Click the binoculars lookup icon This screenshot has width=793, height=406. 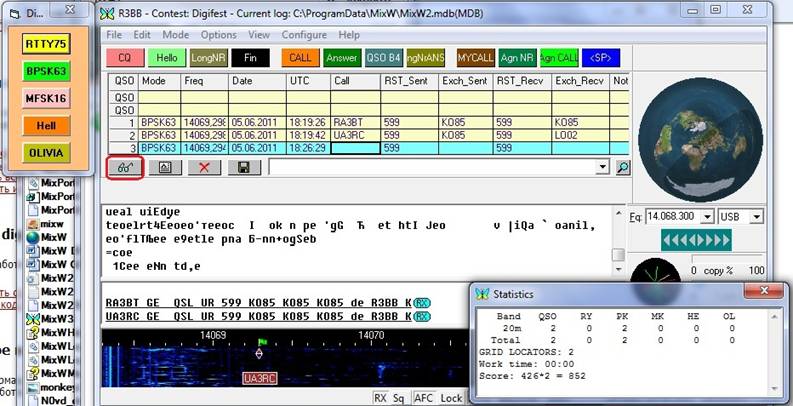coord(125,168)
